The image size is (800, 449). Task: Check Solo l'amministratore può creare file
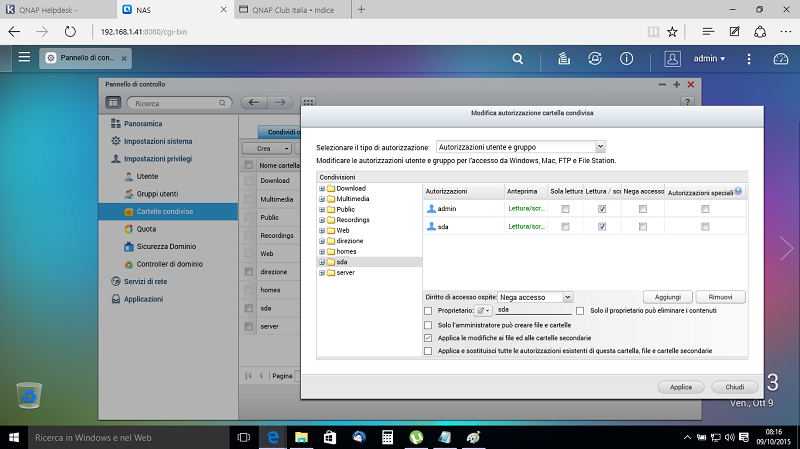[x=429, y=325]
